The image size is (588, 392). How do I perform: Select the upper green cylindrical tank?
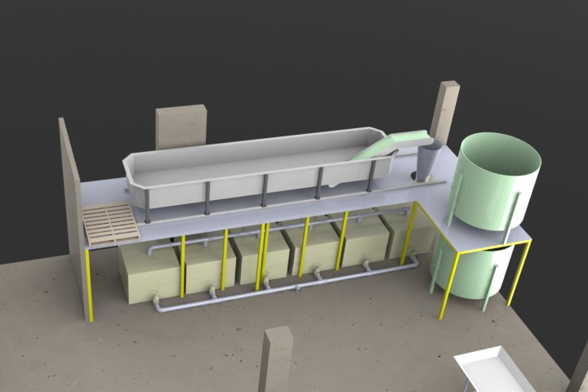coord(496,180)
